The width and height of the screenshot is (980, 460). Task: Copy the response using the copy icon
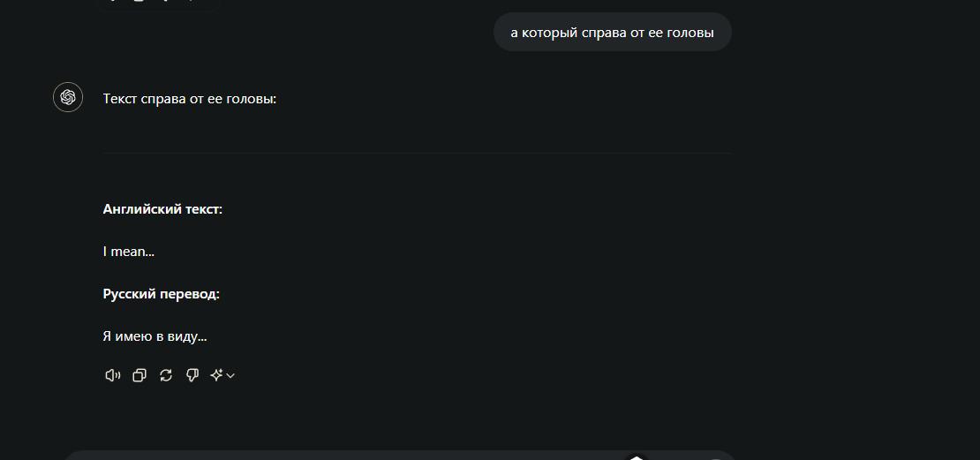pyautogui.click(x=139, y=375)
